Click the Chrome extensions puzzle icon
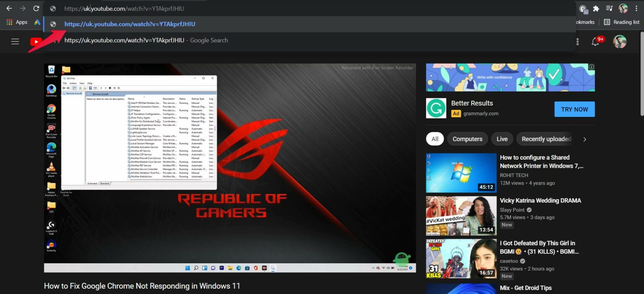Image resolution: width=644 pixels, height=294 pixels. (x=596, y=8)
